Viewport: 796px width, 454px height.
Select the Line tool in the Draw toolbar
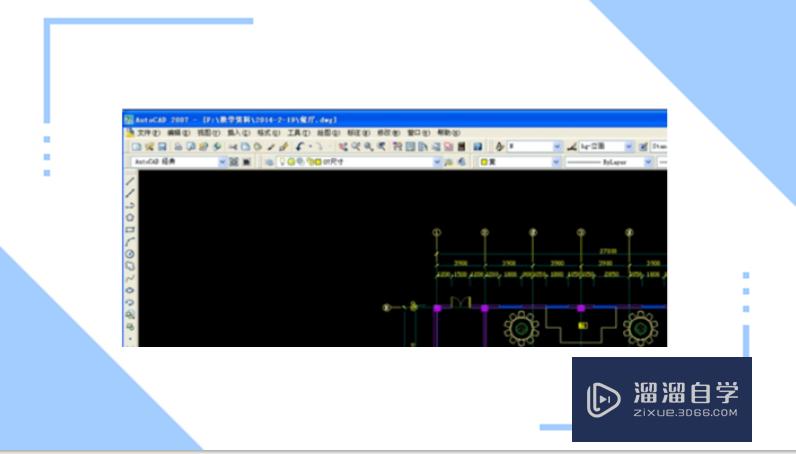[x=130, y=181]
